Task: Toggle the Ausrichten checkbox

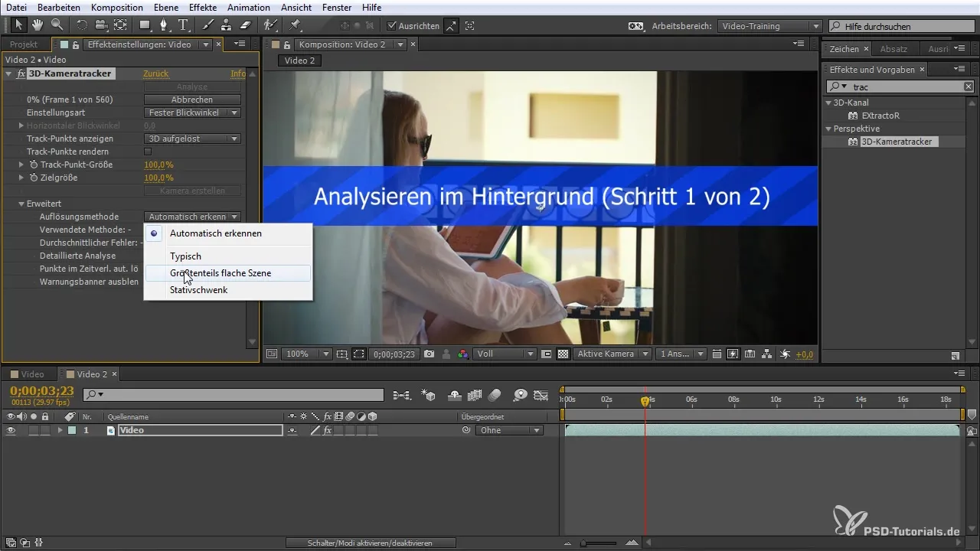Action: point(392,25)
